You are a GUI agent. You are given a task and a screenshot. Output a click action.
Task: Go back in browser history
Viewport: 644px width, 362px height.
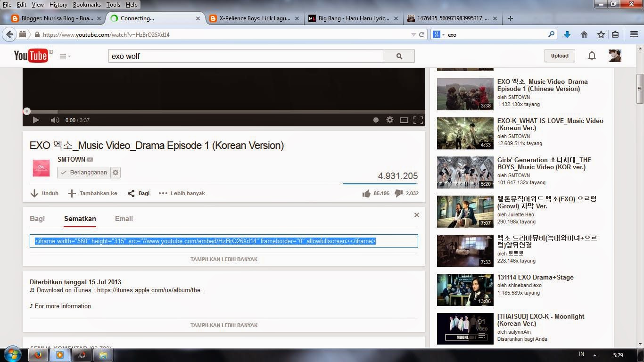[9, 34]
